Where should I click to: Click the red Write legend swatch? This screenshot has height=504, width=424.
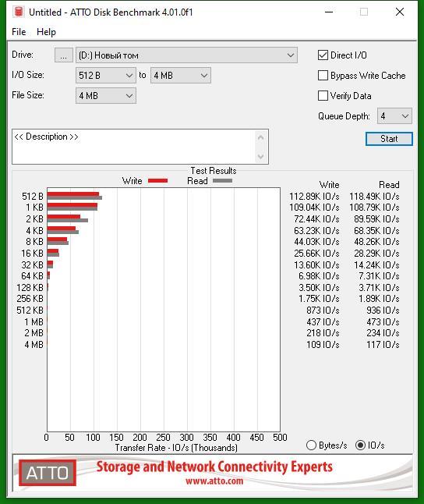tap(157, 181)
